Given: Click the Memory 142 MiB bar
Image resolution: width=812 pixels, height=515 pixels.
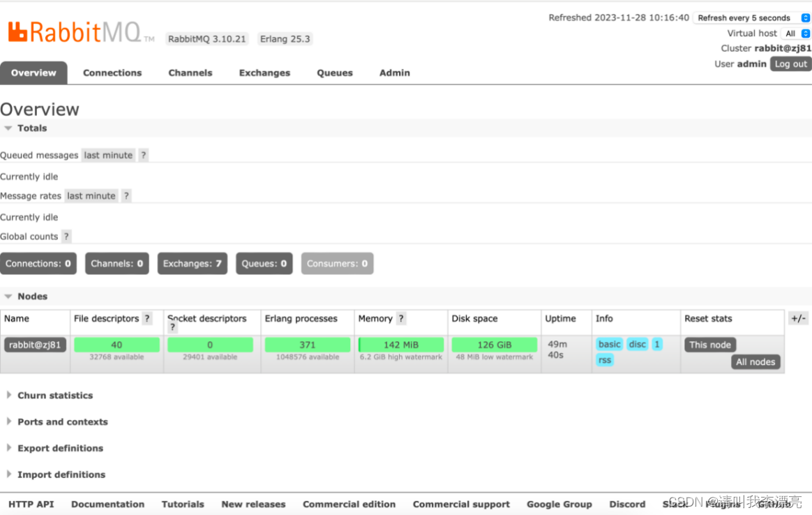Looking at the screenshot, I should point(401,345).
